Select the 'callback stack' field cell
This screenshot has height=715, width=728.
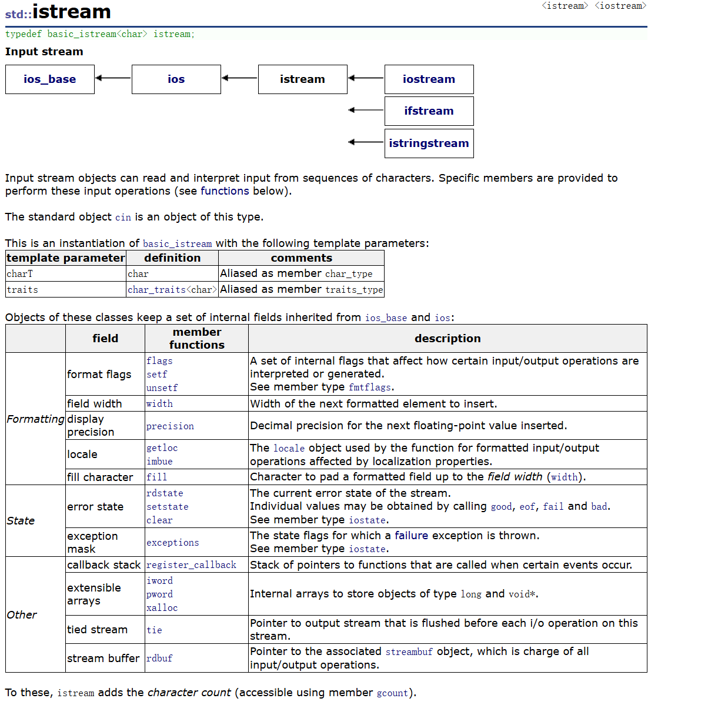pyautogui.click(x=105, y=565)
